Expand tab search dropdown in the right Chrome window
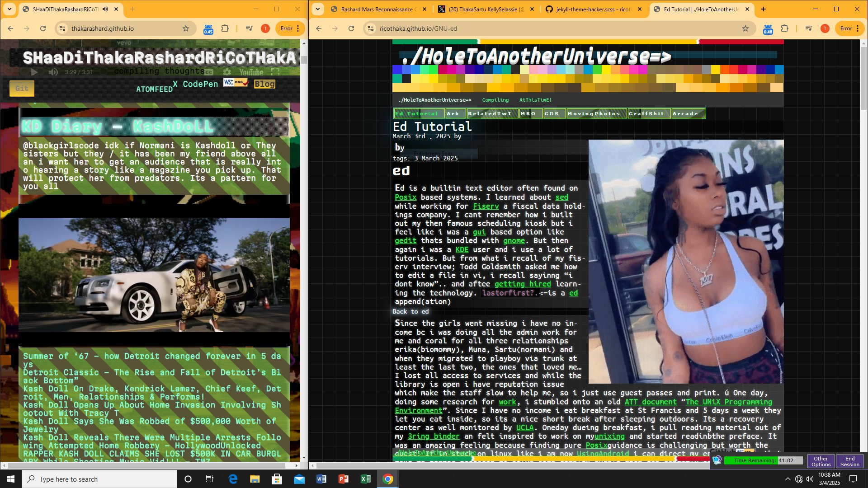The height and width of the screenshot is (488, 868). [318, 9]
